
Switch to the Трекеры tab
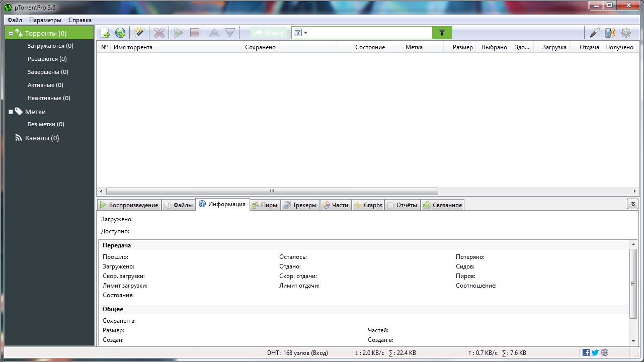(x=300, y=205)
